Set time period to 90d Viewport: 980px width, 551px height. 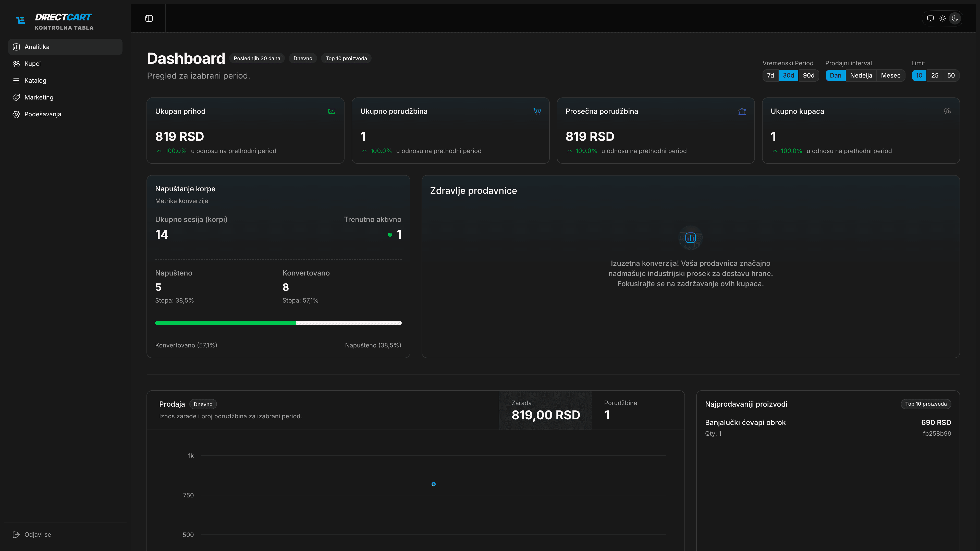pyautogui.click(x=808, y=75)
